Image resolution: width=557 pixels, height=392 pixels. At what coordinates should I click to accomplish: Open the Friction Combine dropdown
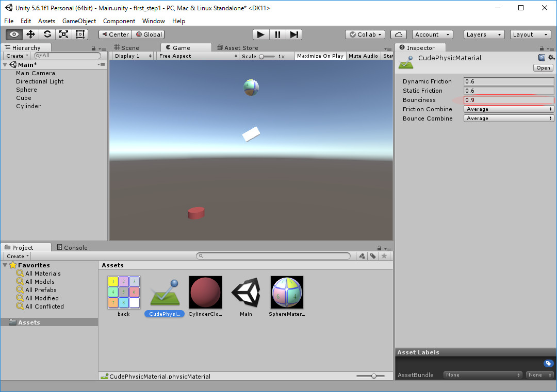point(509,109)
